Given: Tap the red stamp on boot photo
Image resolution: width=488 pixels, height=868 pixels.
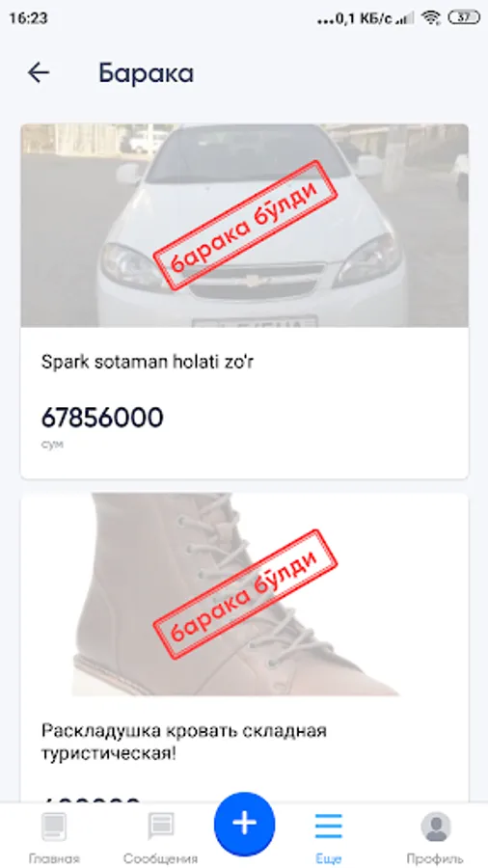Looking at the screenshot, I should click(x=245, y=594).
